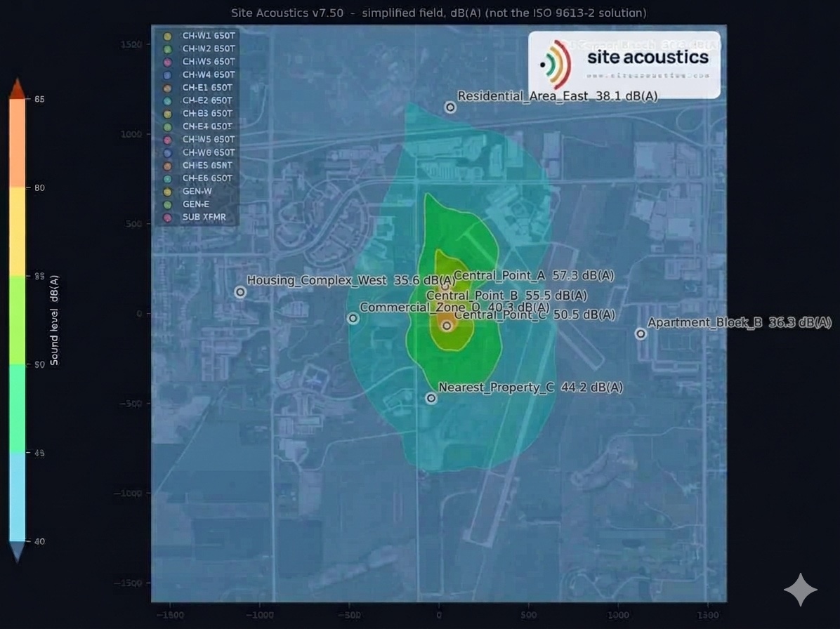Click the CH-W4 650T legend label
This screenshot has height=629, width=840.
click(209, 75)
